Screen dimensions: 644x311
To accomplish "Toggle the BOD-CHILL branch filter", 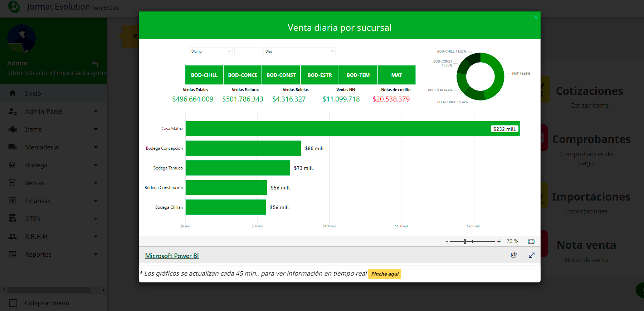I will click(x=204, y=75).
